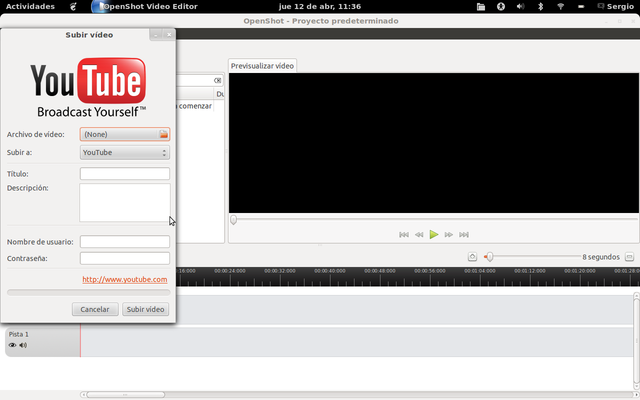Image resolution: width=640 pixels, height=400 pixels.
Task: Toggle Pista 1 visibility eye icon
Action: 12,345
